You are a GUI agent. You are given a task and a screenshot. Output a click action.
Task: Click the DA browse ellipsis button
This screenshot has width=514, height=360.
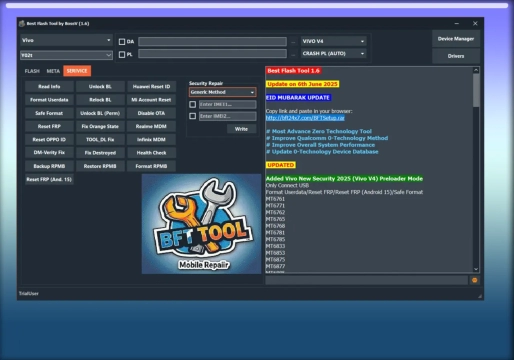click(x=293, y=42)
